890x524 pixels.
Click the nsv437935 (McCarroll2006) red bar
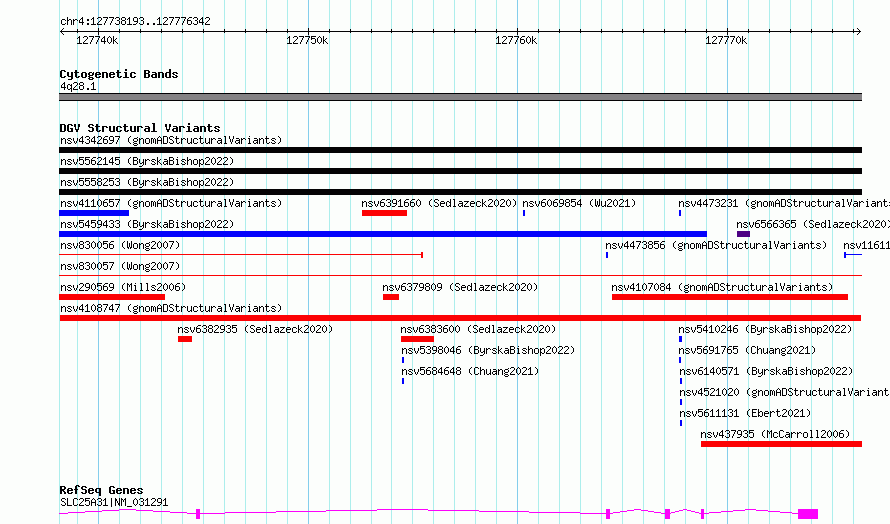(x=782, y=444)
